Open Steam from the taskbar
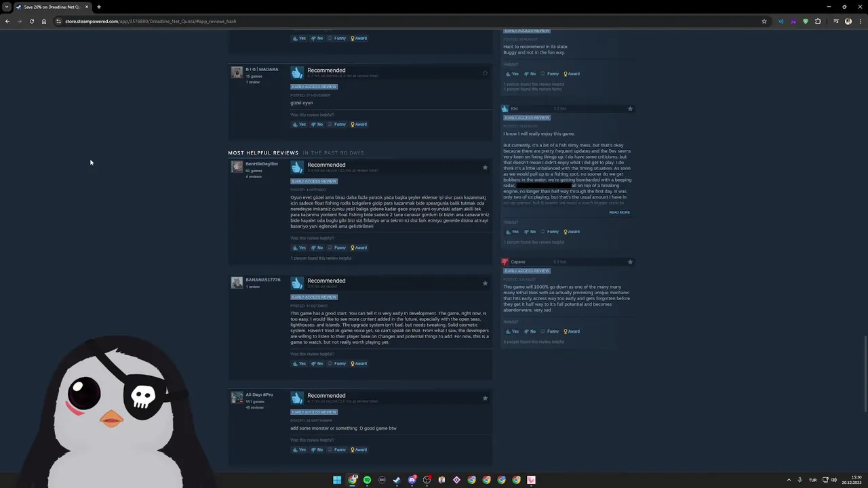The image size is (868, 488). (x=397, y=480)
